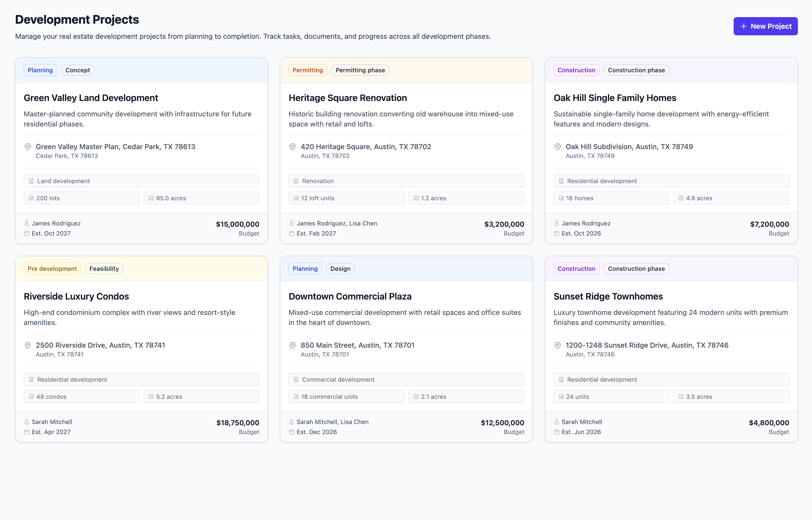Click the Residential development field on Riverside card
This screenshot has width=812, height=520.
tap(142, 379)
